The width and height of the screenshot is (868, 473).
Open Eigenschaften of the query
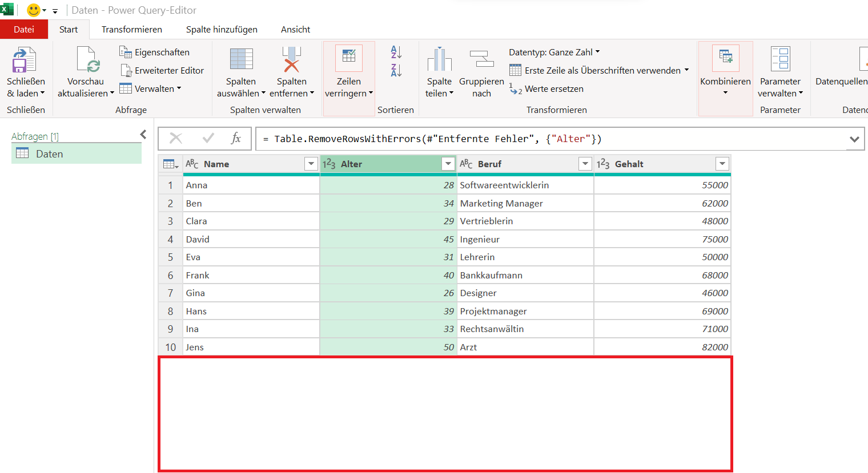coord(154,52)
